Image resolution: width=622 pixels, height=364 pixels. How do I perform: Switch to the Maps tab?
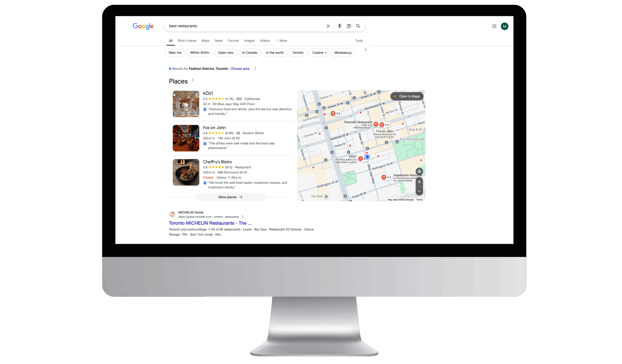click(205, 41)
